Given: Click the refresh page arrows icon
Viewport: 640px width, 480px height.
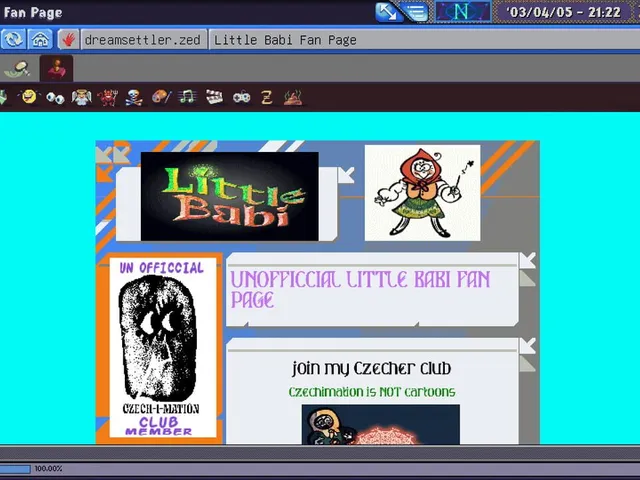Looking at the screenshot, I should pos(13,40).
